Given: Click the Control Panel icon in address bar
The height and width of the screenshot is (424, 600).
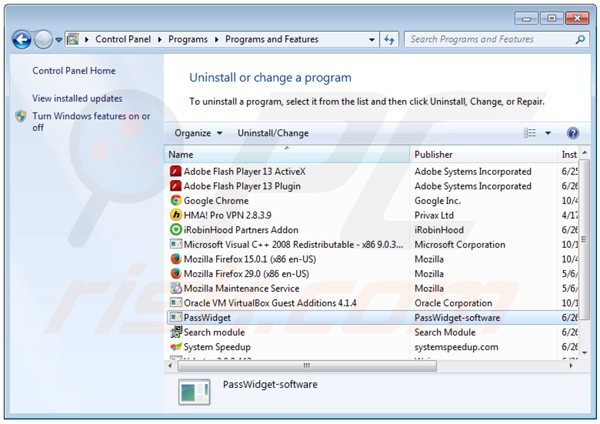Looking at the screenshot, I should tap(73, 39).
